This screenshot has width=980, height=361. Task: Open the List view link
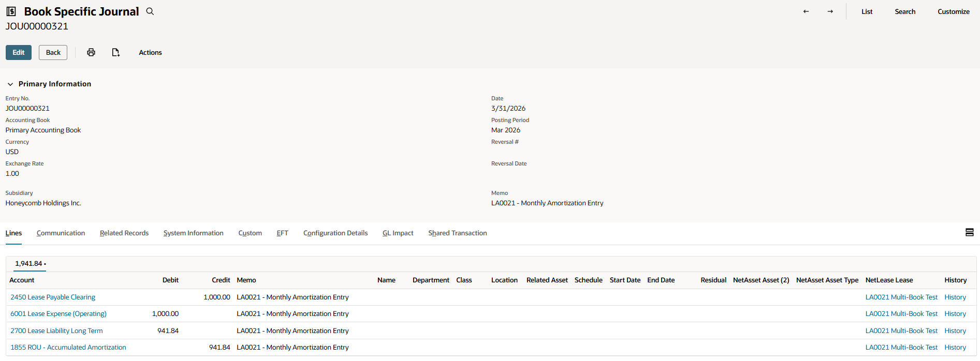point(867,11)
